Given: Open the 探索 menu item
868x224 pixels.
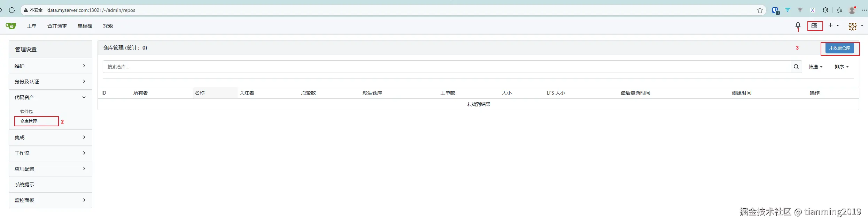Looking at the screenshot, I should [108, 26].
